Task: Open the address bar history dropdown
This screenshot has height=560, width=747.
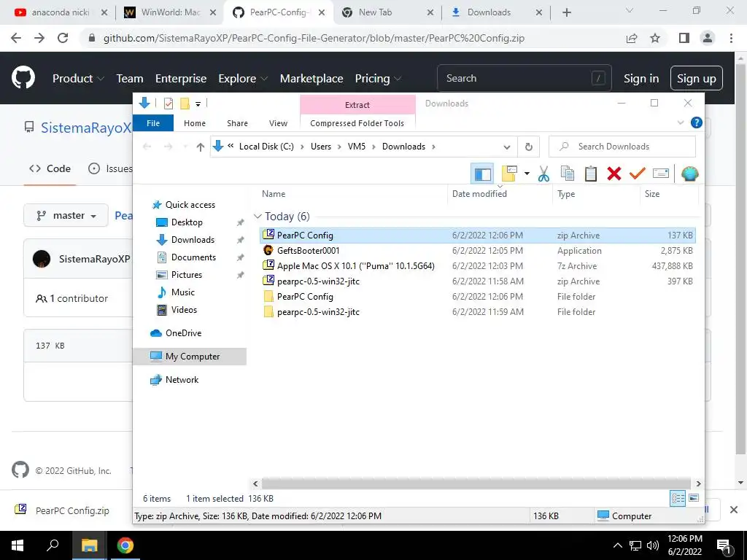Action: click(x=507, y=147)
